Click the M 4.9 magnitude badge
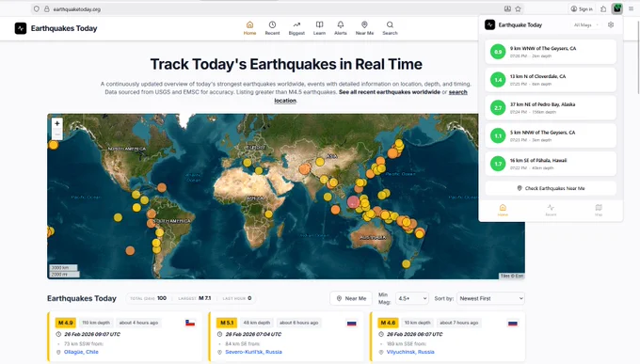This screenshot has height=364, width=640. (x=66, y=323)
